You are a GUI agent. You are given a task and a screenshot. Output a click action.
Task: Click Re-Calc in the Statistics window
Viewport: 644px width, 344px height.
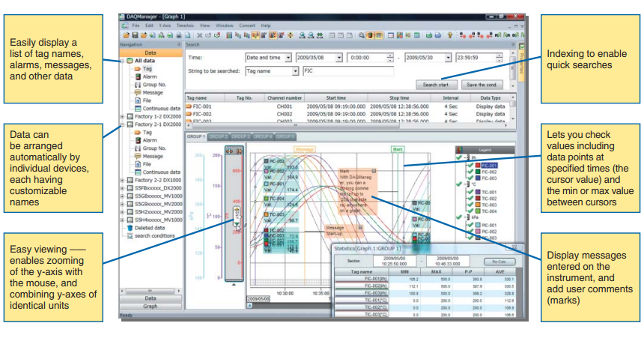[x=499, y=262]
